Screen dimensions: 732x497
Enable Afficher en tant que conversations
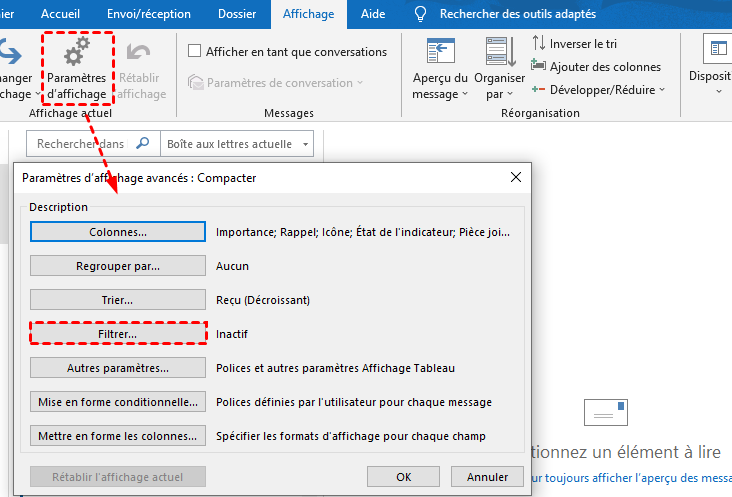195,51
